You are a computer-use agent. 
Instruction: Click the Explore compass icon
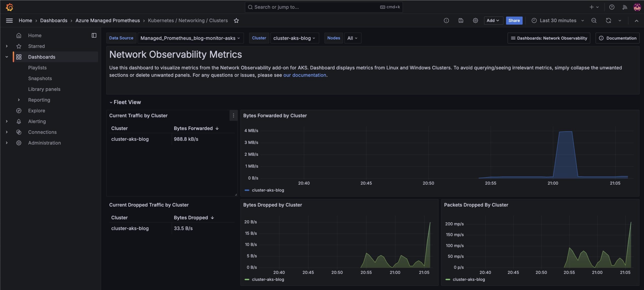click(19, 111)
